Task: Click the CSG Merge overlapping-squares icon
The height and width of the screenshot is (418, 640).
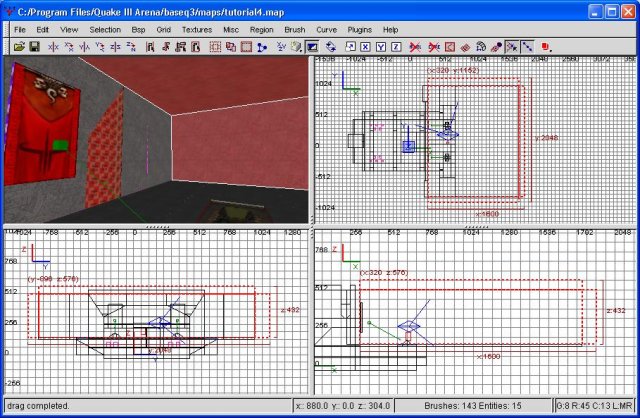Action: point(231,47)
